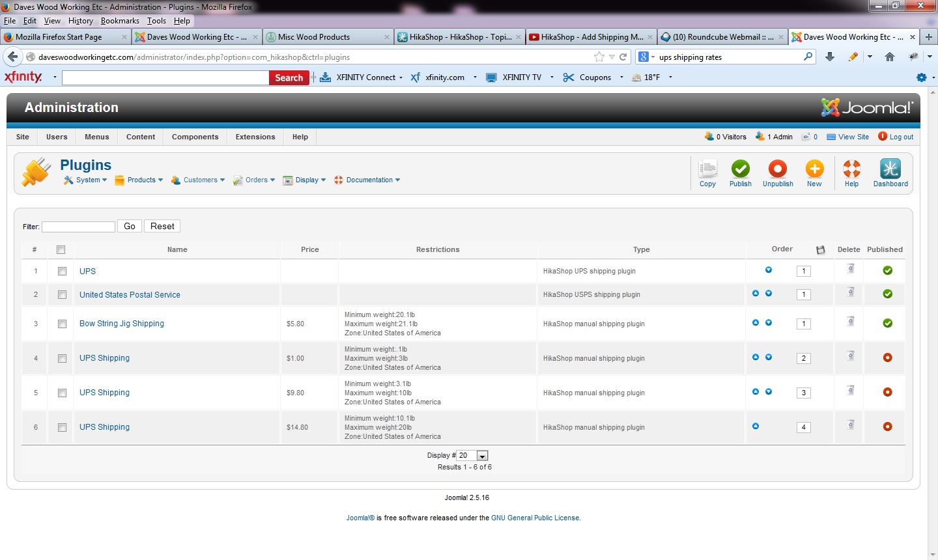Open the Firefox downloads arrow icon
This screenshot has width=938, height=560.
pos(830,57)
